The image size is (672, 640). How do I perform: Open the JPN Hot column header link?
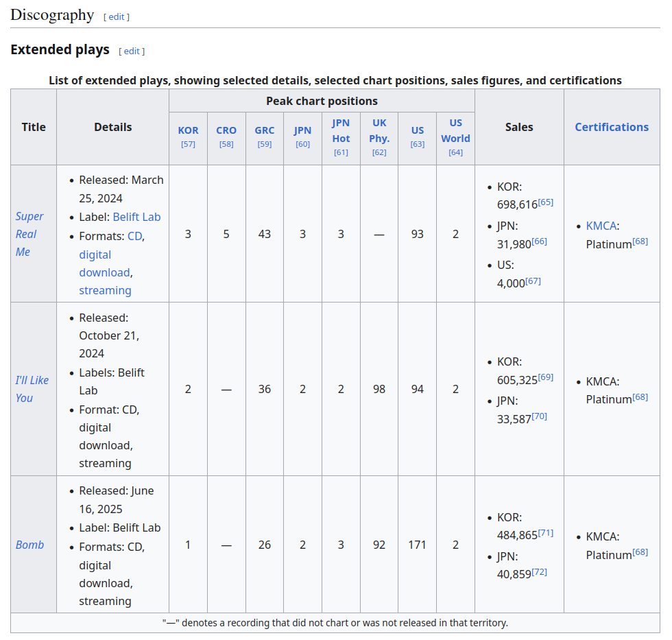click(341, 131)
